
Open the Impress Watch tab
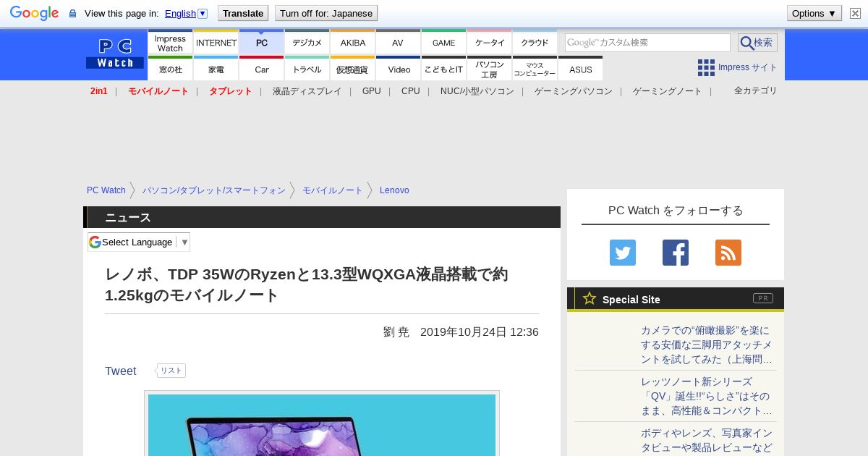(x=170, y=43)
